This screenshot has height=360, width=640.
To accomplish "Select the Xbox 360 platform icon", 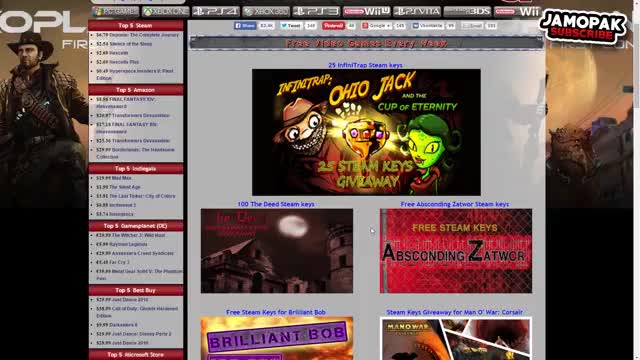I will [266, 11].
